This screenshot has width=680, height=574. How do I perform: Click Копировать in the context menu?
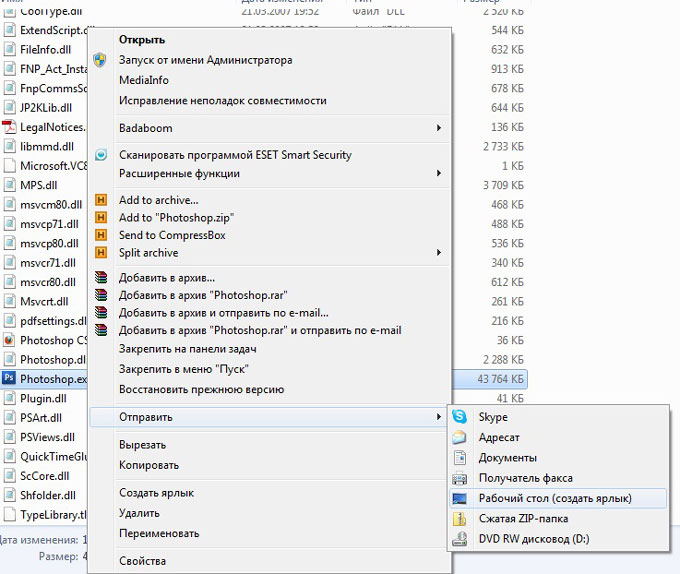[149, 465]
